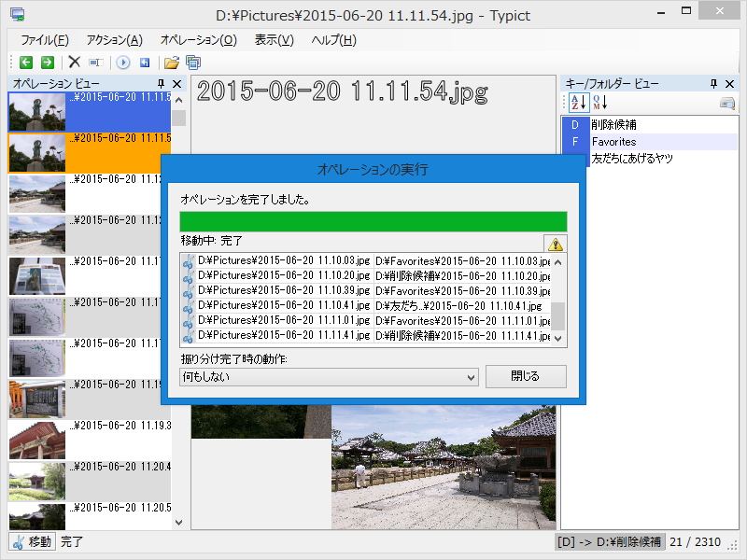Open the ファイル(F) menu
747x560 pixels.
tap(45, 40)
